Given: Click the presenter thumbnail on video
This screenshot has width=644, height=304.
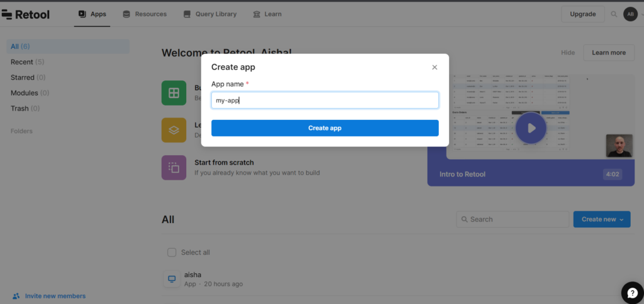Looking at the screenshot, I should (619, 146).
